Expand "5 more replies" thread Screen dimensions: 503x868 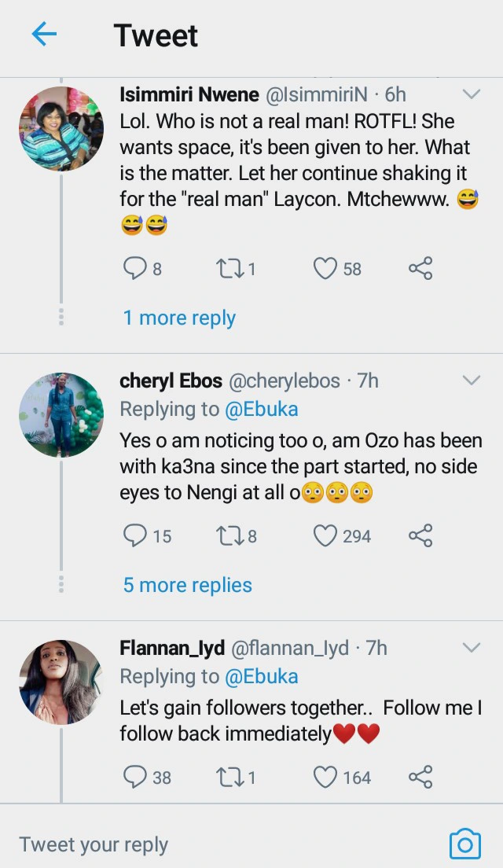click(x=187, y=585)
